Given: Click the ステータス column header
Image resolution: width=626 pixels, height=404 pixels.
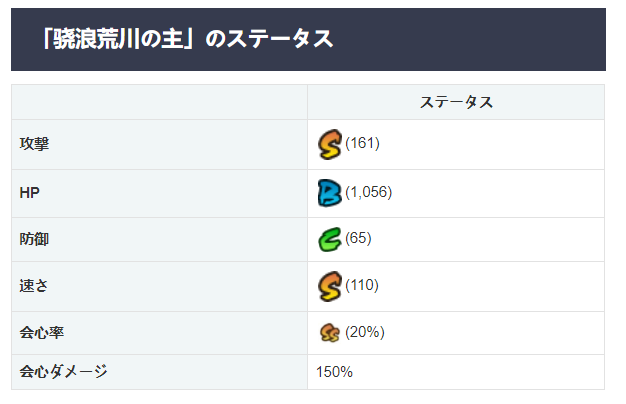Looking at the screenshot, I should click(456, 102).
